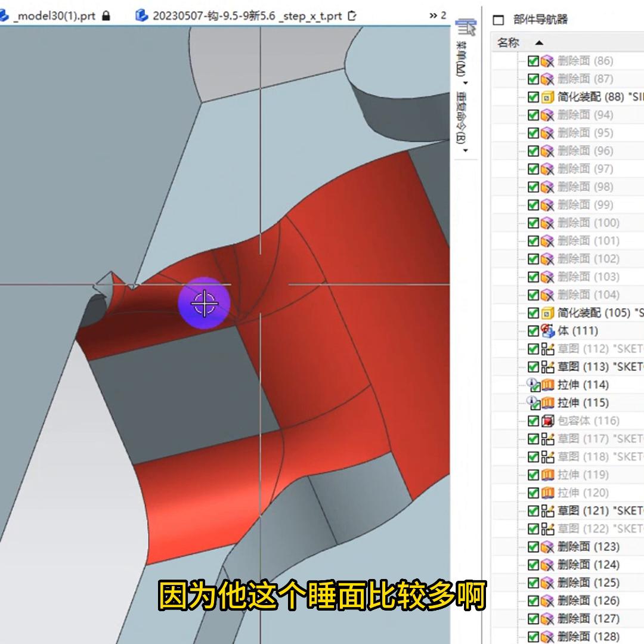Sort by the 名称 column header

click(509, 42)
